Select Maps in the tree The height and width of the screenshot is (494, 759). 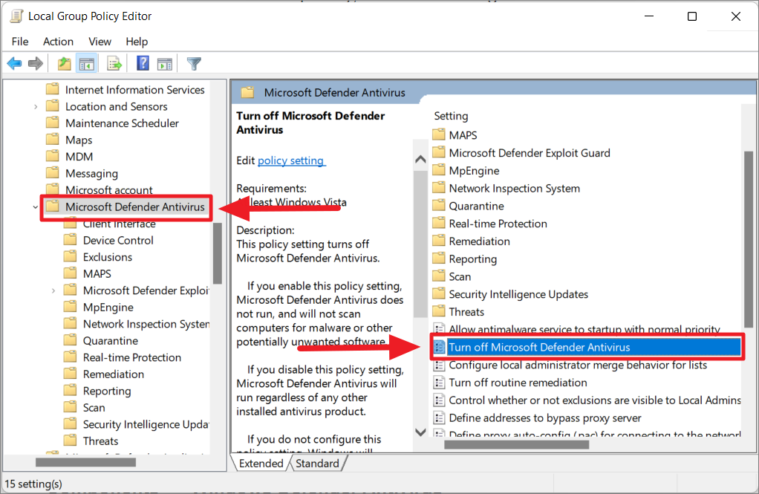[x=79, y=140]
